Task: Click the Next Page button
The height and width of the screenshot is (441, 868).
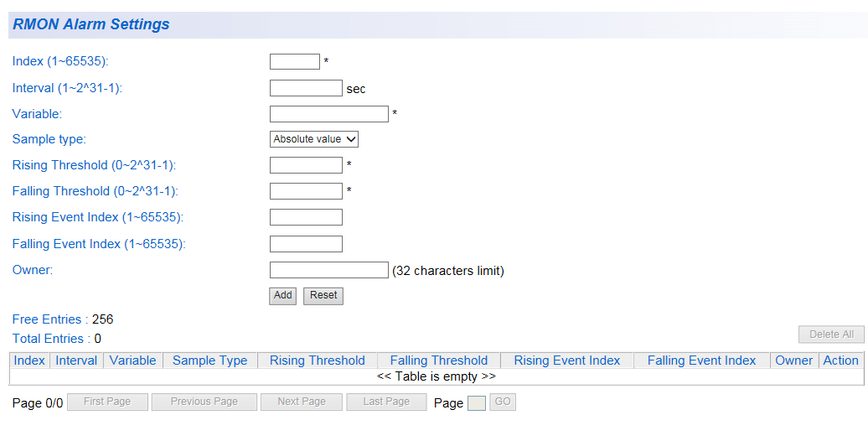Action: point(302,402)
